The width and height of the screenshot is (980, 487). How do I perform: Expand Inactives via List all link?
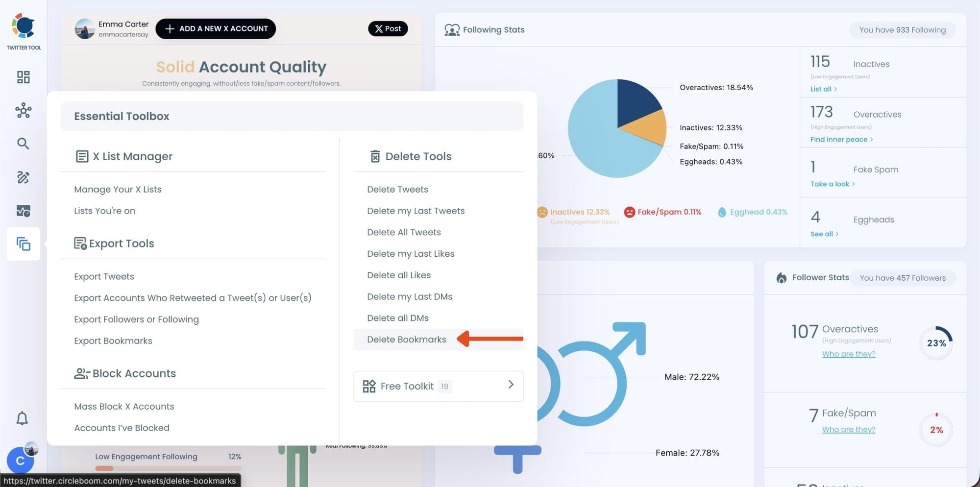[823, 89]
